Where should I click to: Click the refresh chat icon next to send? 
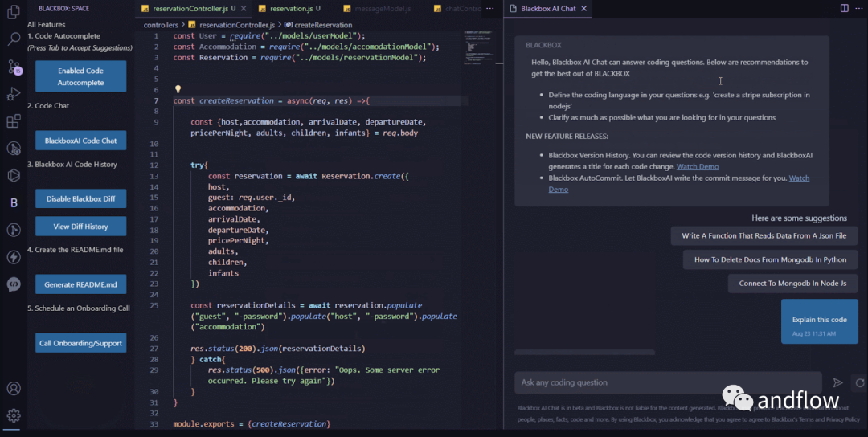[x=860, y=383]
